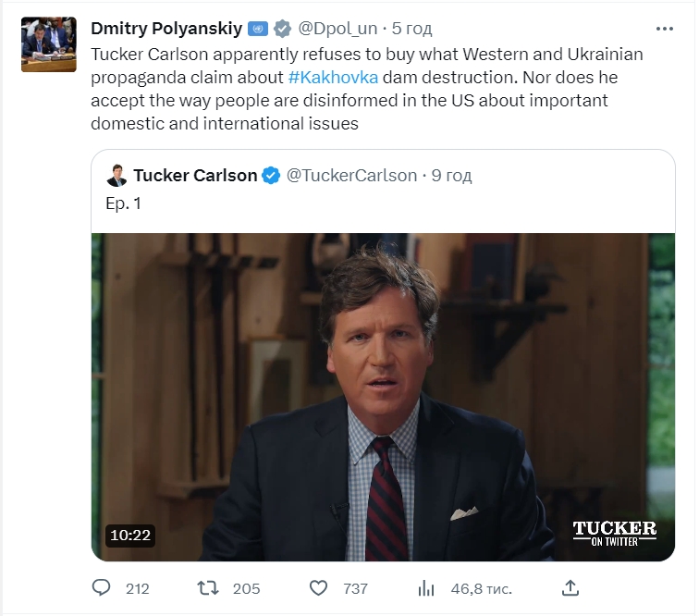Click the UN flag affiliation badge
699x616 pixels.
(258, 29)
